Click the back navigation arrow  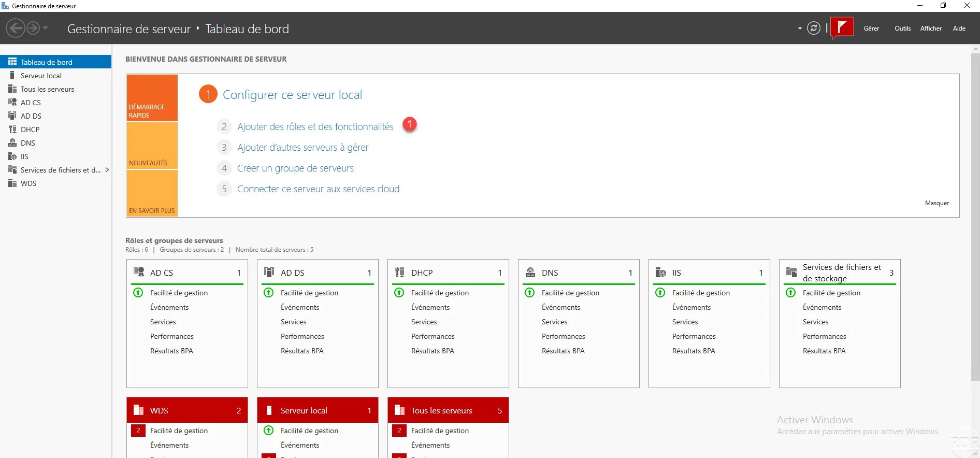pyautogui.click(x=16, y=28)
